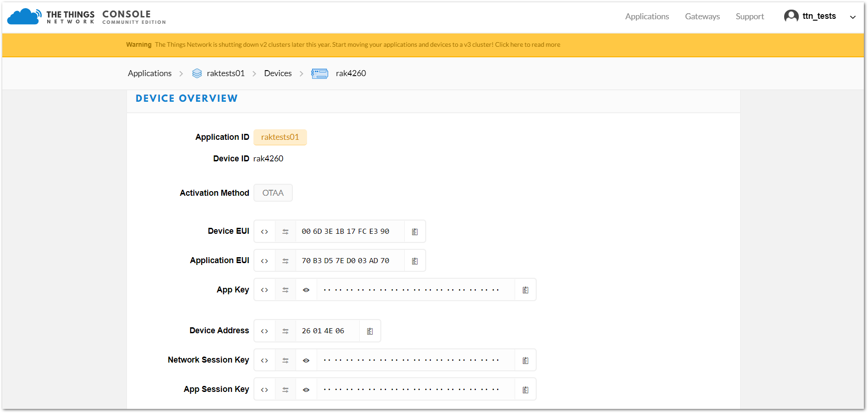This screenshot has height=413, width=868.
Task: Toggle Device Address code format view
Action: coord(264,331)
